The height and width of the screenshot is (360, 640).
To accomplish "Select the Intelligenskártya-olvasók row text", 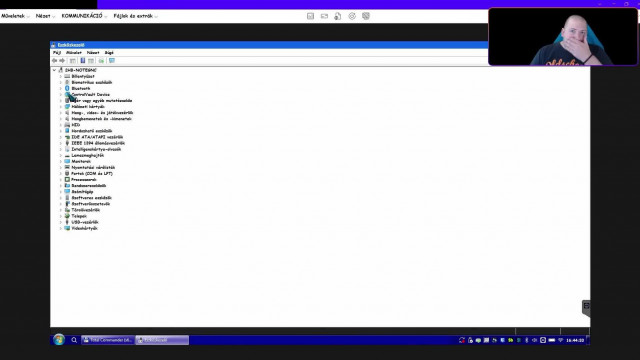I will click(96, 149).
